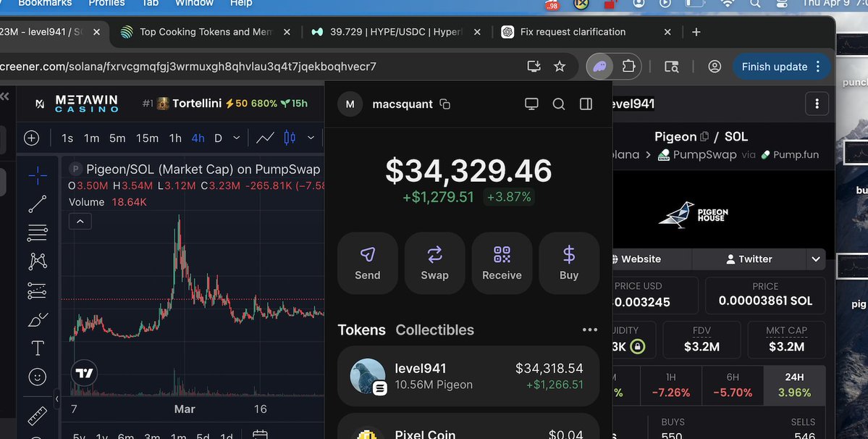Image resolution: width=868 pixels, height=439 pixels.
Task: Open the Collectibles tab in wallet
Action: pyautogui.click(x=434, y=330)
